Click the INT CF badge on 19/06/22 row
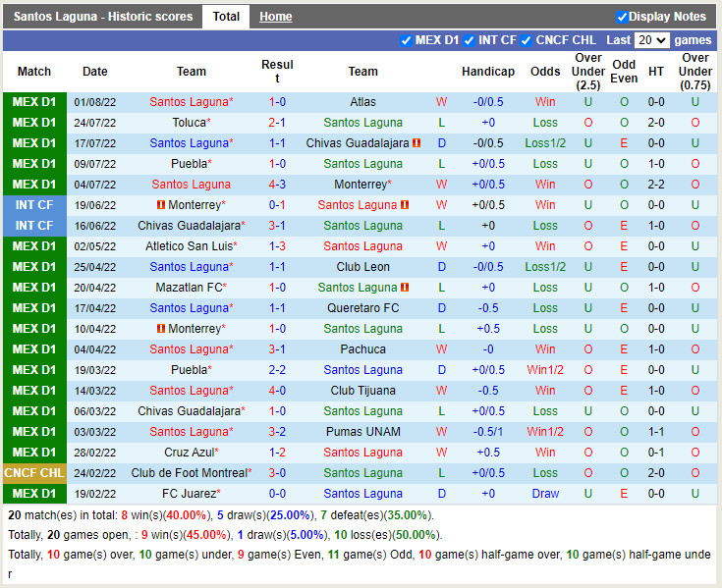 pos(34,205)
